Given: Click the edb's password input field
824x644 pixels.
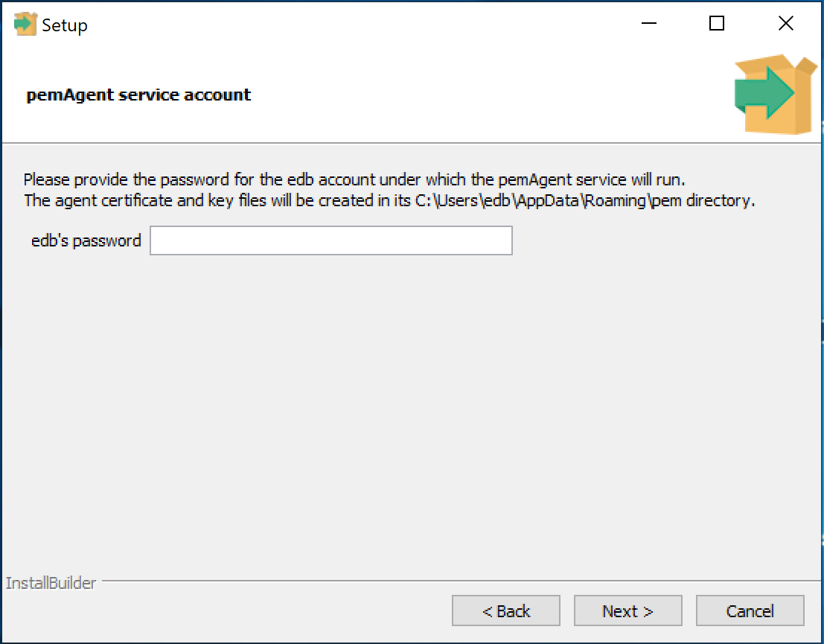Looking at the screenshot, I should click(331, 240).
